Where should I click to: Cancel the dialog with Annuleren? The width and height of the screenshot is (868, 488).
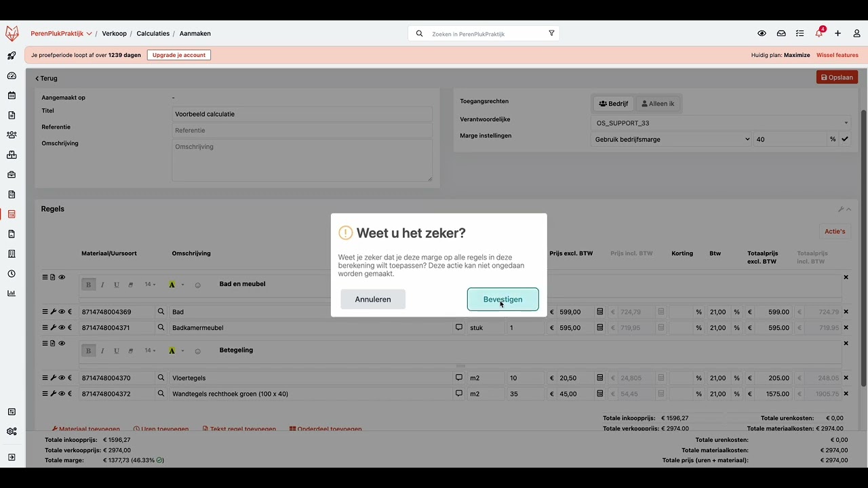[x=373, y=300]
